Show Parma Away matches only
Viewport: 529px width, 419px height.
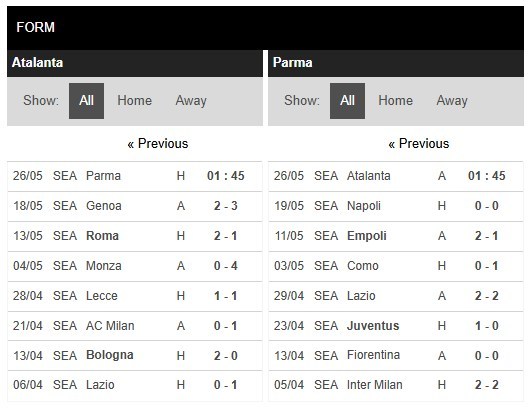pyautogui.click(x=452, y=101)
